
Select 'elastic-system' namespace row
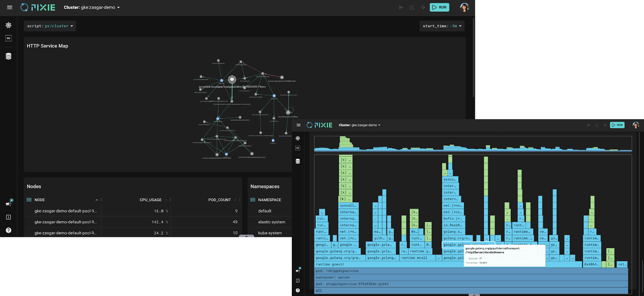[270, 222]
